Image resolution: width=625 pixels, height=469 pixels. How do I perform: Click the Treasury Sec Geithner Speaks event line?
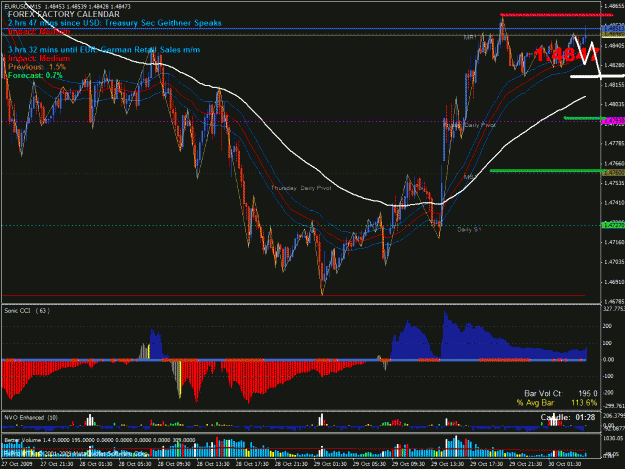tap(115, 23)
